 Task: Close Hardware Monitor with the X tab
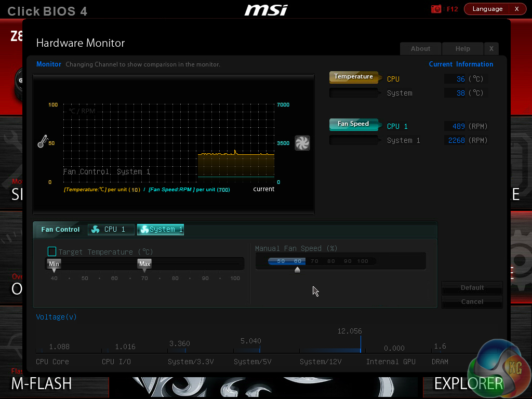coord(491,49)
